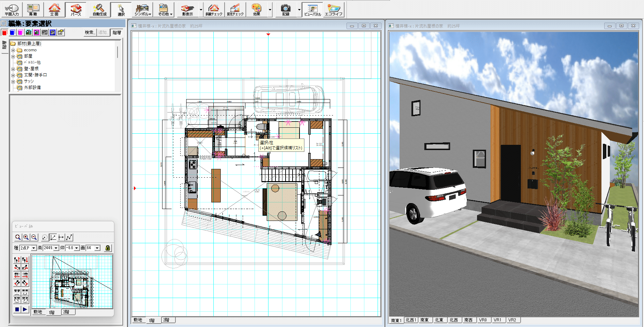Click the red color square in edit toolbar
644x327 pixels.
pyautogui.click(x=5, y=32)
